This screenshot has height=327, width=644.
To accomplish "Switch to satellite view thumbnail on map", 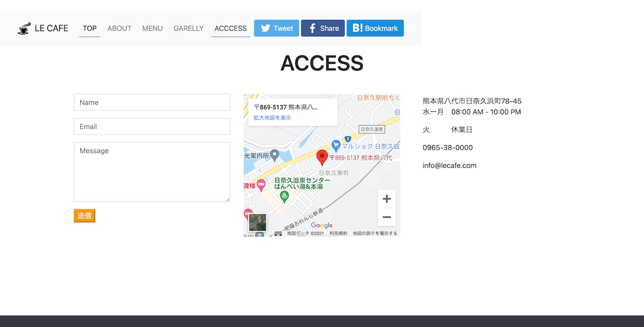I will (258, 223).
